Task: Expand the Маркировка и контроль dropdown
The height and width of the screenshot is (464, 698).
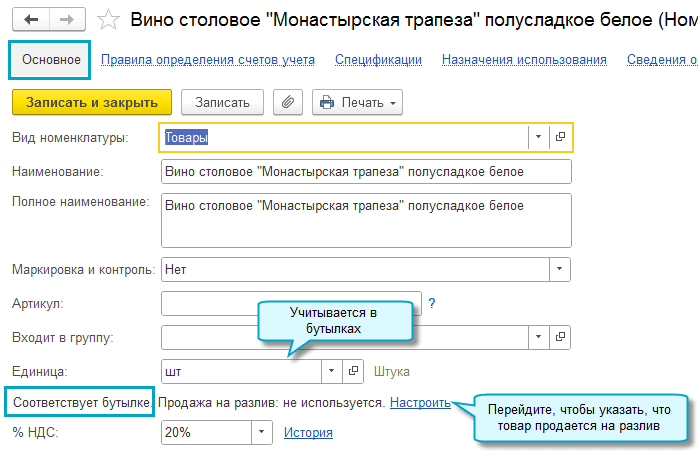Action: tap(560, 269)
